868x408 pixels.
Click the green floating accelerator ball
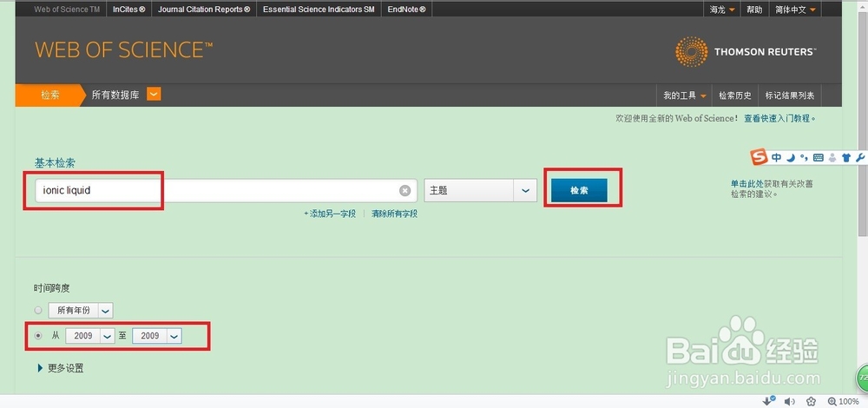pos(862,378)
